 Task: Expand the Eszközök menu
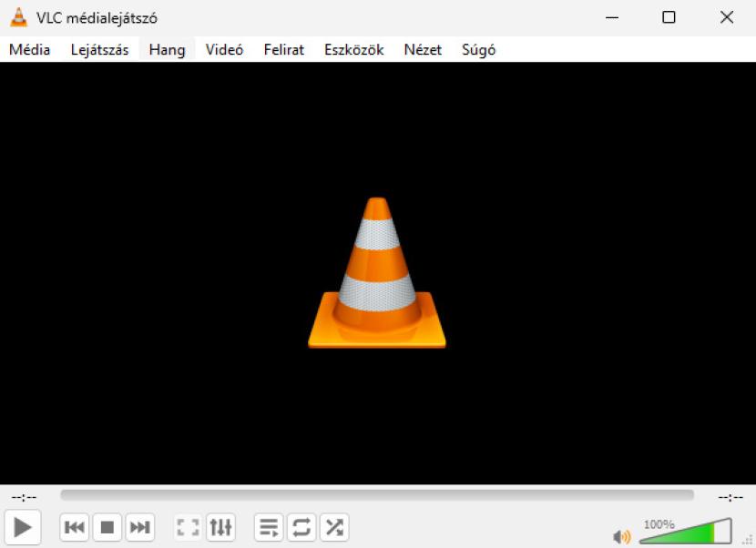point(353,50)
